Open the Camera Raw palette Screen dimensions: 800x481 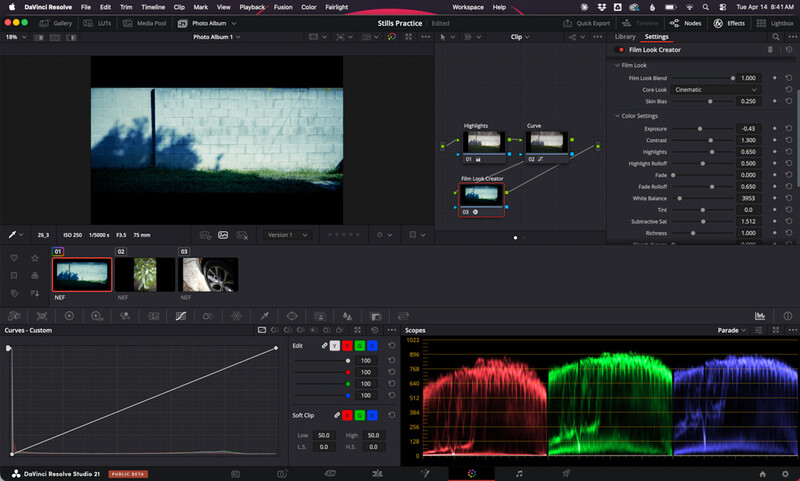pyautogui.click(x=14, y=316)
